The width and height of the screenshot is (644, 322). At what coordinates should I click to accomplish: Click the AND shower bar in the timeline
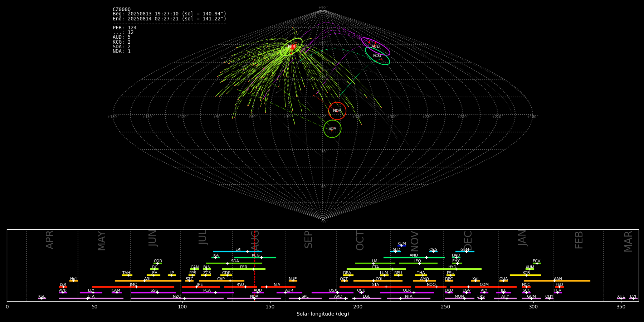pos(414,257)
